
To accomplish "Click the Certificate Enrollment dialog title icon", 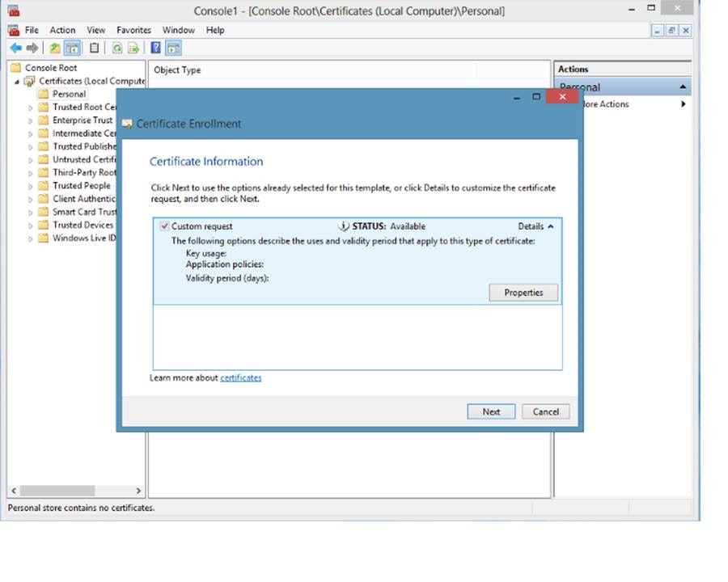I will pyautogui.click(x=127, y=124).
